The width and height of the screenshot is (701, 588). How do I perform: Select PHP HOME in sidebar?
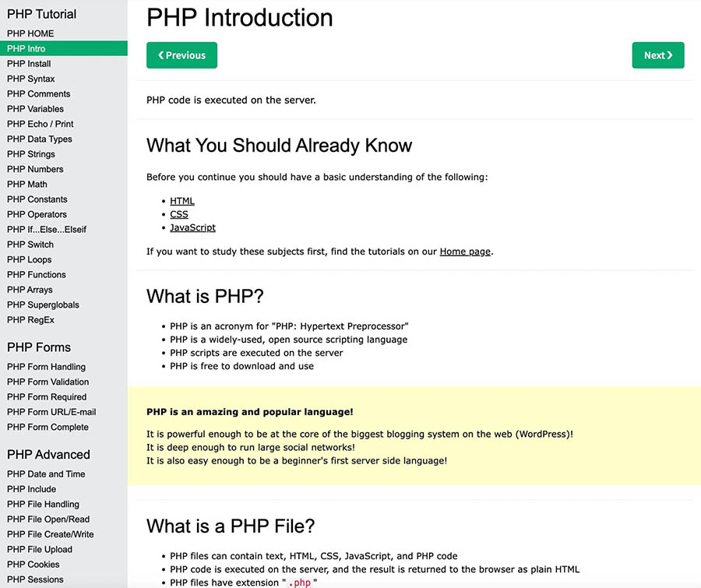[30, 33]
